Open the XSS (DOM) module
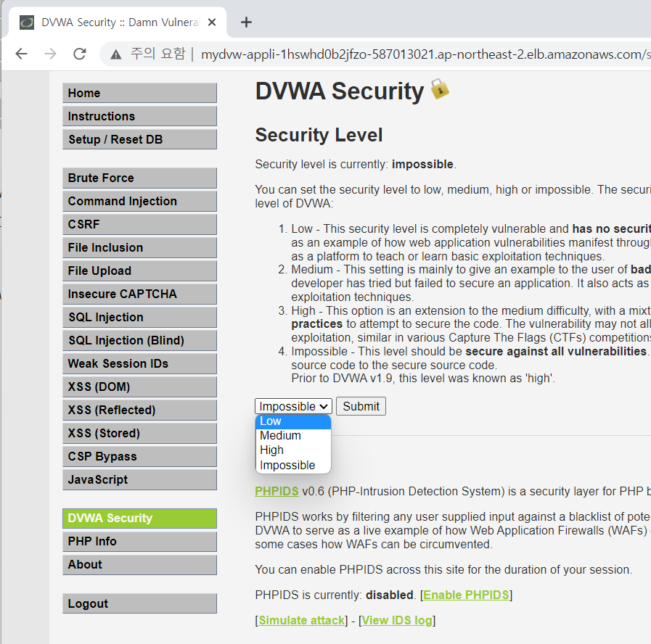The width and height of the screenshot is (651, 644). (x=139, y=387)
